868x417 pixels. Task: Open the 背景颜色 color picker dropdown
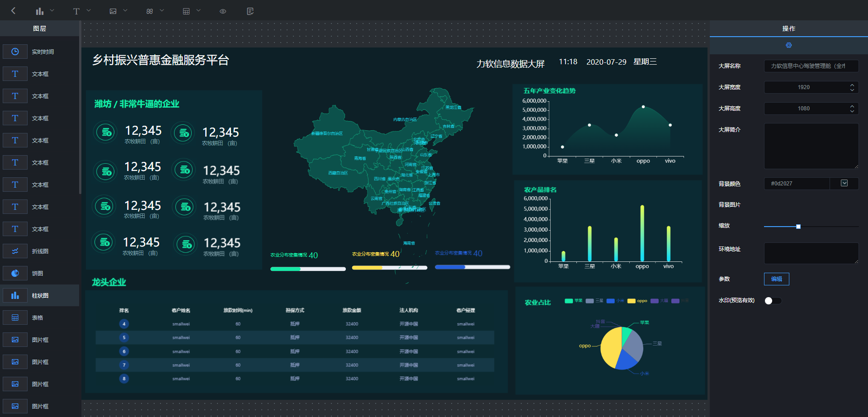tap(844, 183)
